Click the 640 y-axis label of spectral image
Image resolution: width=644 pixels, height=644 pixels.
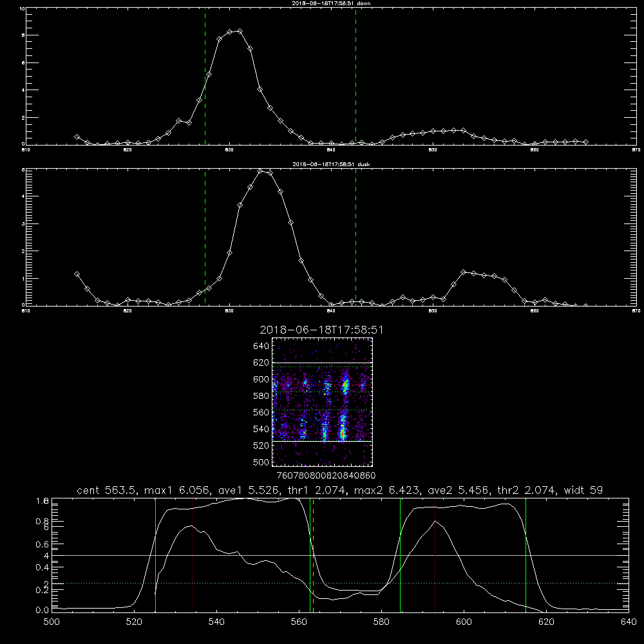(x=261, y=346)
